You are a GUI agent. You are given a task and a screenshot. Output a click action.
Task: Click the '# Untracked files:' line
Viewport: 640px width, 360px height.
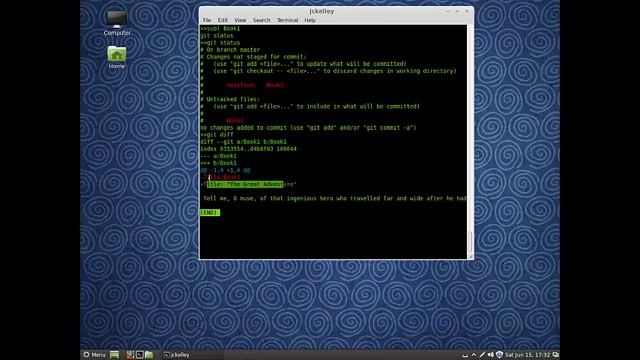pyautogui.click(x=230, y=99)
